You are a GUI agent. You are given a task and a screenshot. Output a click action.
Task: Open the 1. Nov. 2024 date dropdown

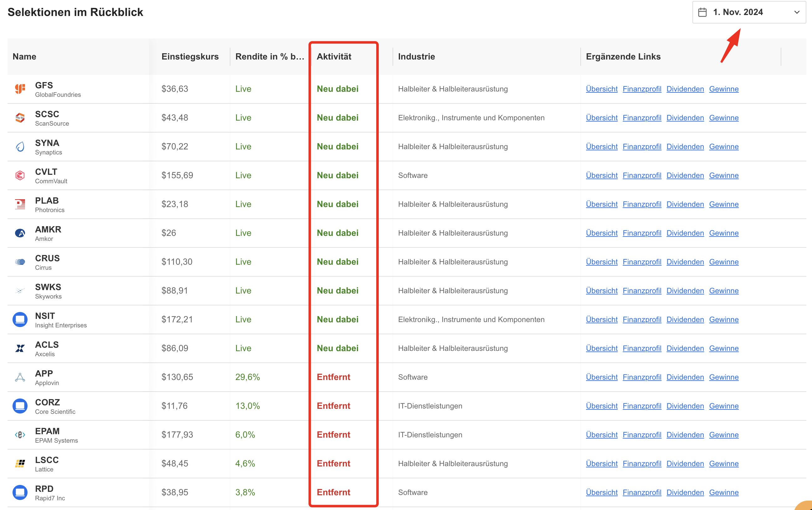tap(749, 12)
